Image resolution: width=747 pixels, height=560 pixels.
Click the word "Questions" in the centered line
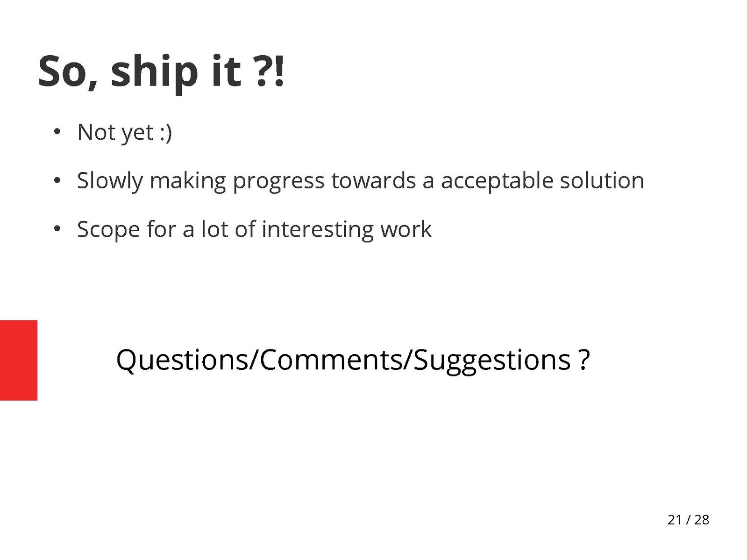point(182,360)
